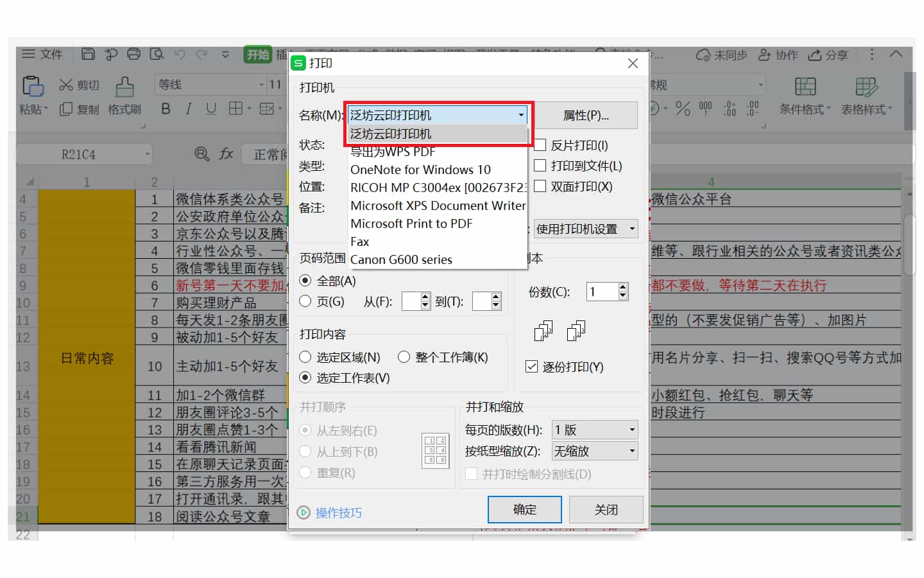
Task: Enable 打印到文件(L) checkbox
Action: (x=540, y=166)
